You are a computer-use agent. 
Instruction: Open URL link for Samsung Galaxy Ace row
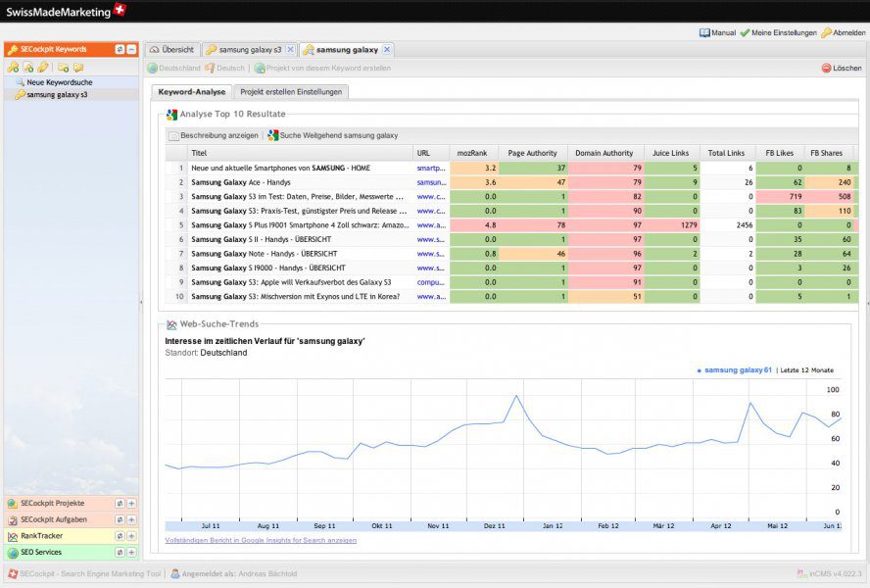point(431,182)
